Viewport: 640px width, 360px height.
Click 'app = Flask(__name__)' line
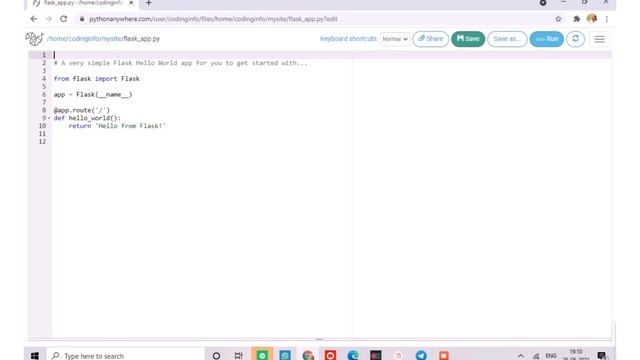(x=93, y=94)
